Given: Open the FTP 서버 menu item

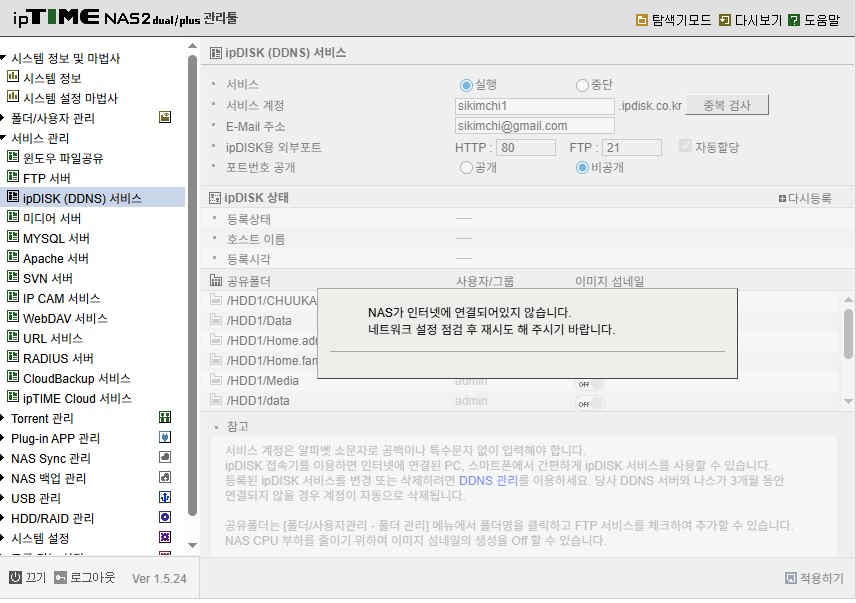Looking at the screenshot, I should point(46,178).
